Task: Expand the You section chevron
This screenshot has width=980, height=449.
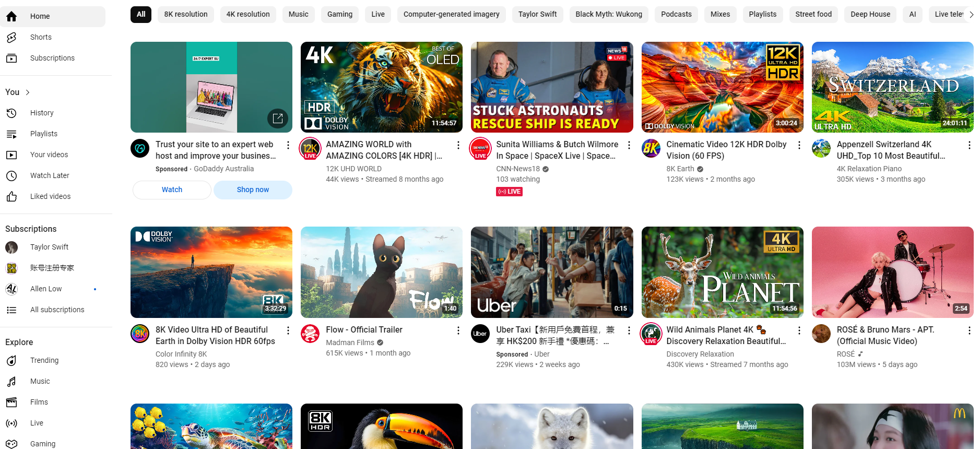Action: coord(28,92)
